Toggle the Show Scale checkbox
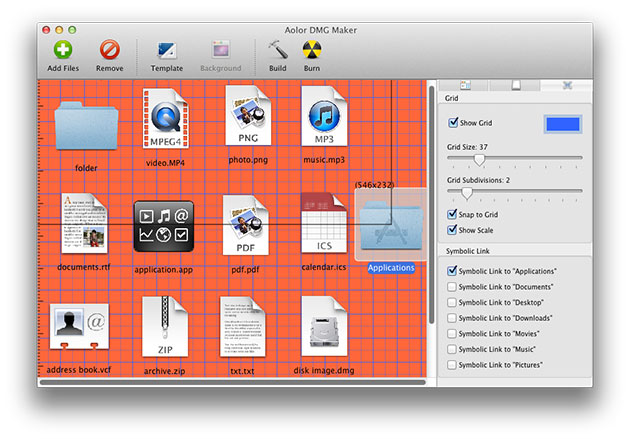Image resolution: width=630 pixels, height=439 pixels. point(453,230)
